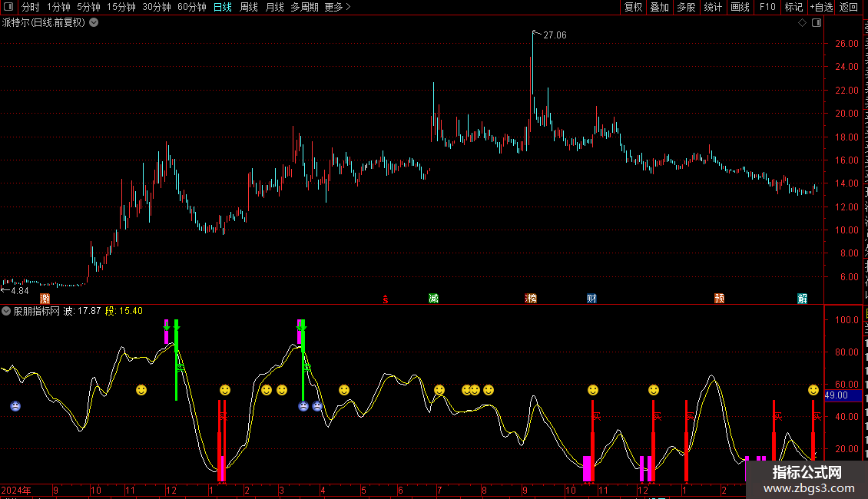Click the 激 marker icon on chart

tap(45, 299)
